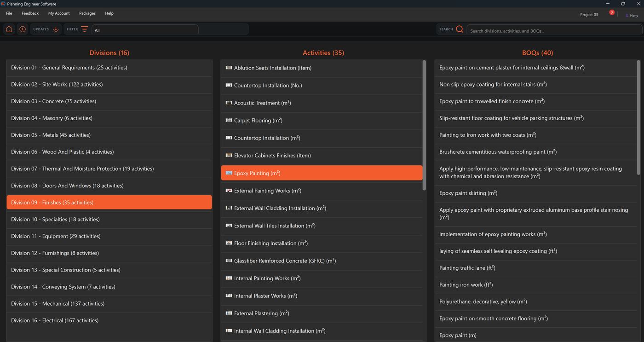Click the orange search magnifier icon

click(x=460, y=29)
